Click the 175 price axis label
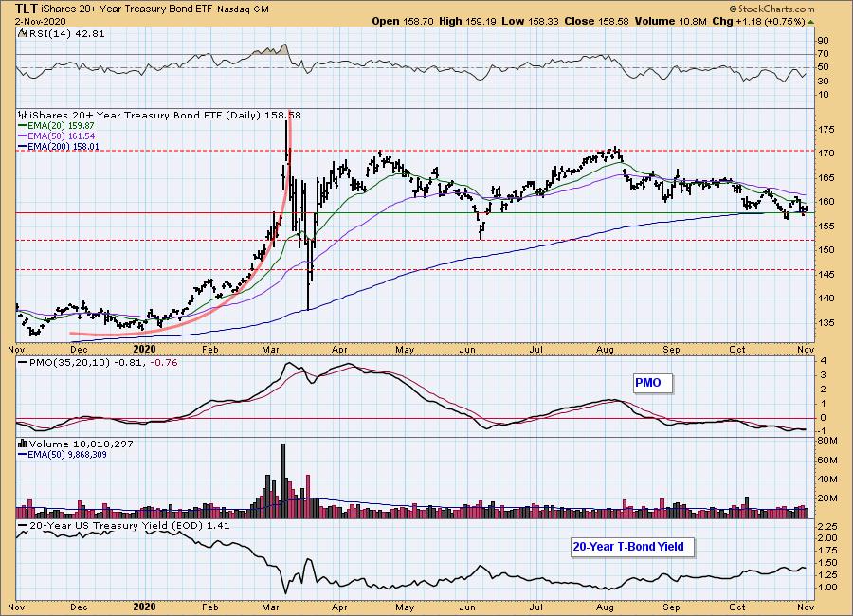 [x=825, y=130]
